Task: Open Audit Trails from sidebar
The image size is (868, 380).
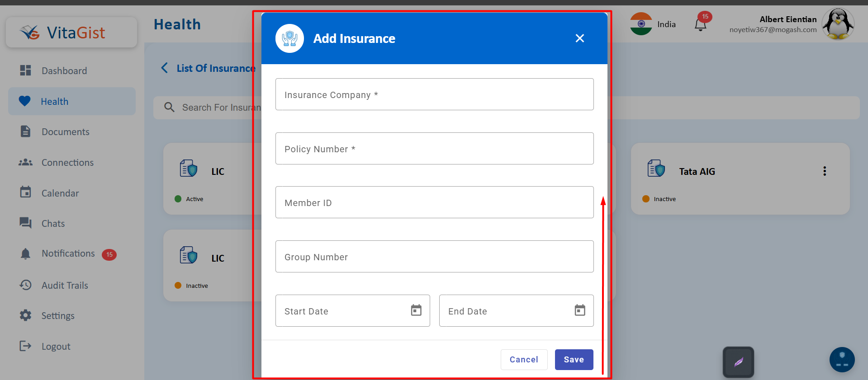Action: click(65, 286)
